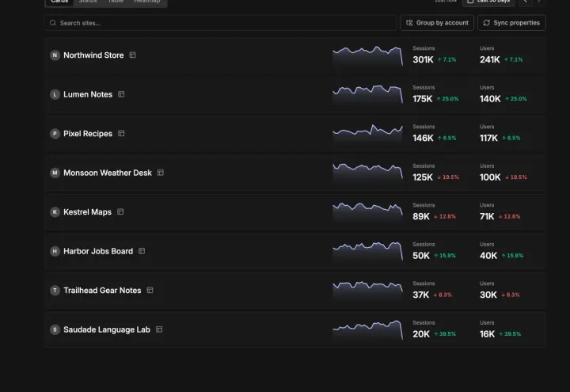Click the Lumen Notes sparkline chart
The image size is (570, 392).
coord(367,95)
